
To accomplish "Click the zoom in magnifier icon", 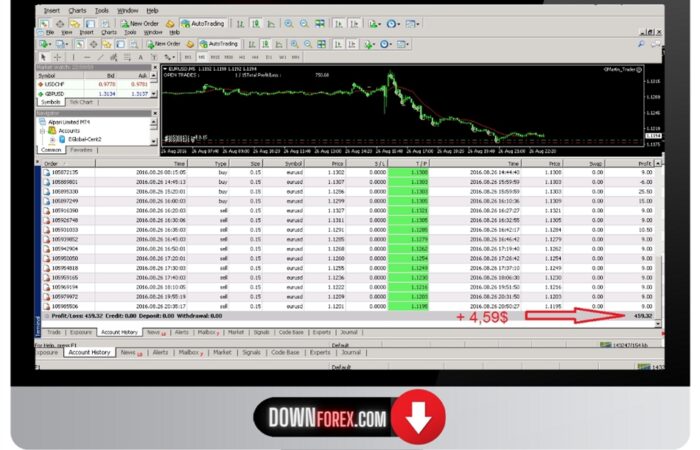I will point(289,23).
